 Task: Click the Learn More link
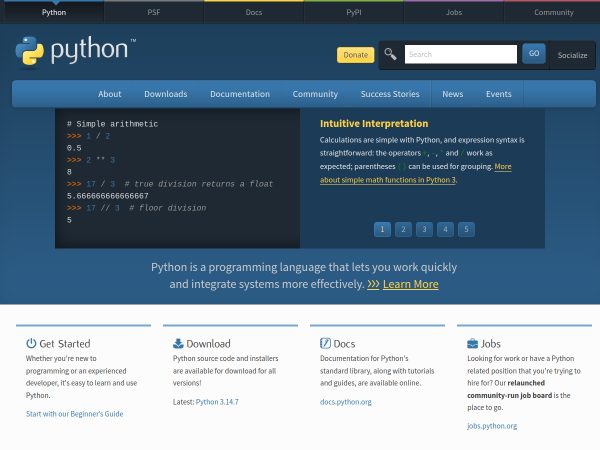[x=411, y=284]
